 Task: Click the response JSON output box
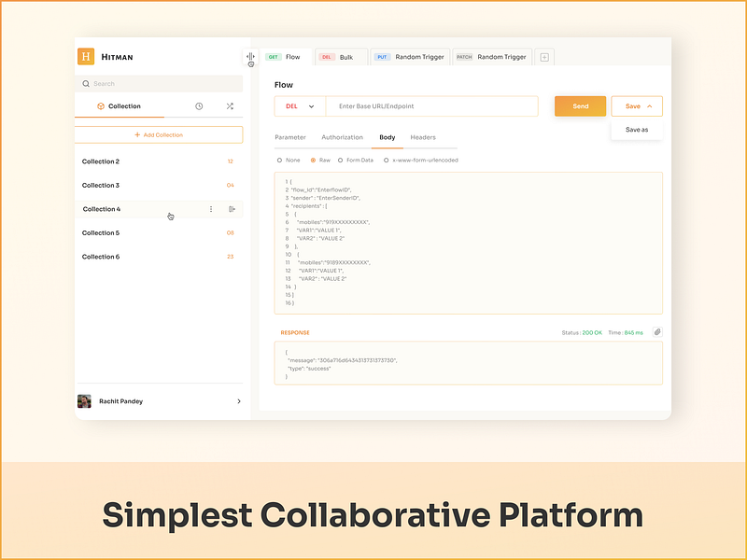pyautogui.click(x=469, y=363)
